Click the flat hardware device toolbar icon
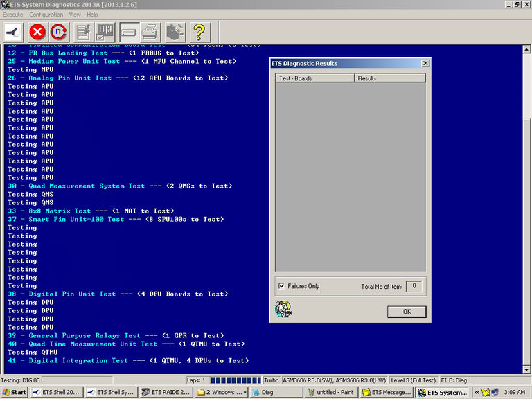The height and width of the screenshot is (399, 532). coord(130,33)
